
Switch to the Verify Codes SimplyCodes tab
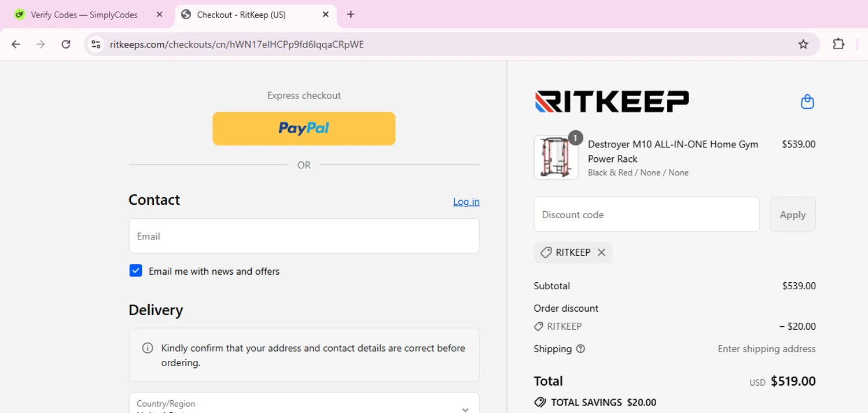point(84,14)
